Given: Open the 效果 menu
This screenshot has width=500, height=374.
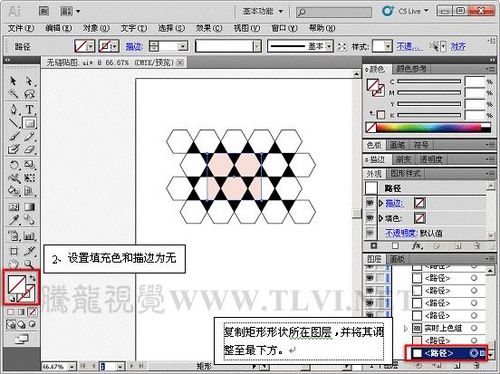Looking at the screenshot, I should click(x=209, y=28).
